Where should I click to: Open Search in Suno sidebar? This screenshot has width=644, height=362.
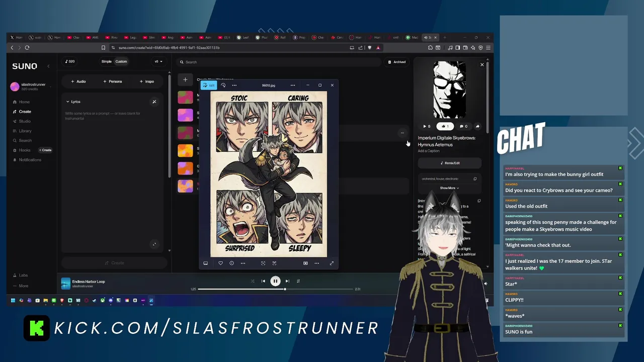click(22, 140)
